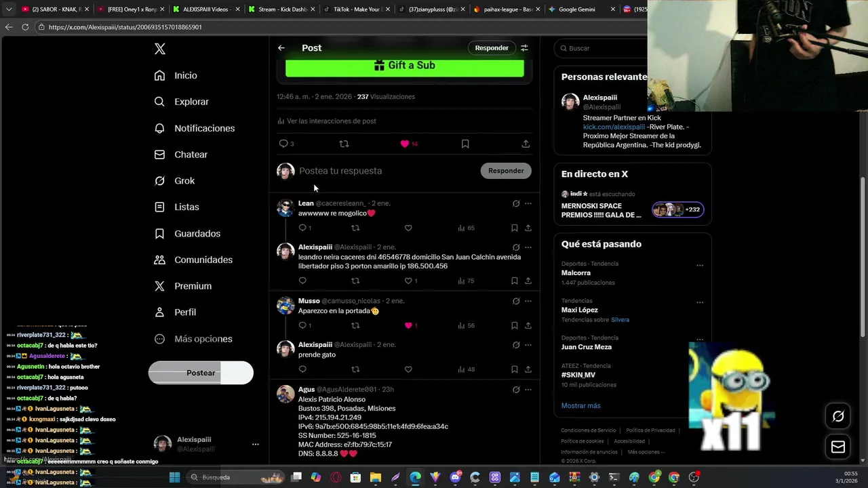Expand Más opciones in the sidebar
Screen dimensions: 868x488
tap(193, 339)
